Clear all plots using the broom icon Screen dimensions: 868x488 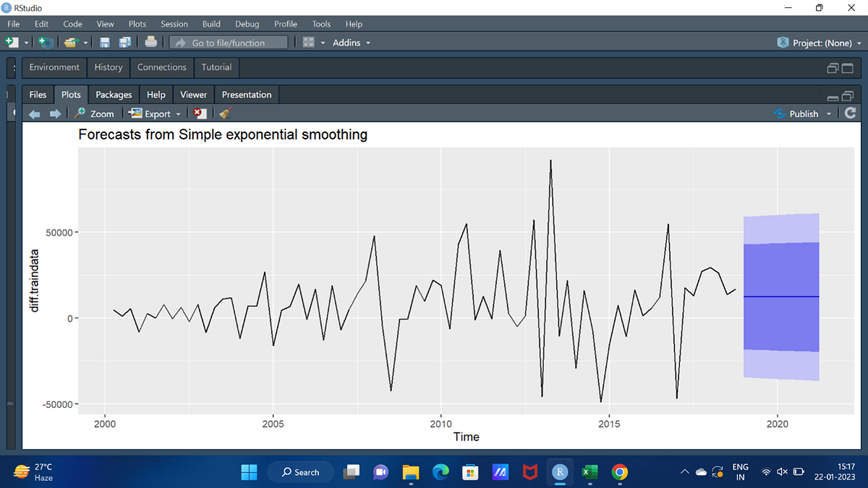(x=224, y=113)
